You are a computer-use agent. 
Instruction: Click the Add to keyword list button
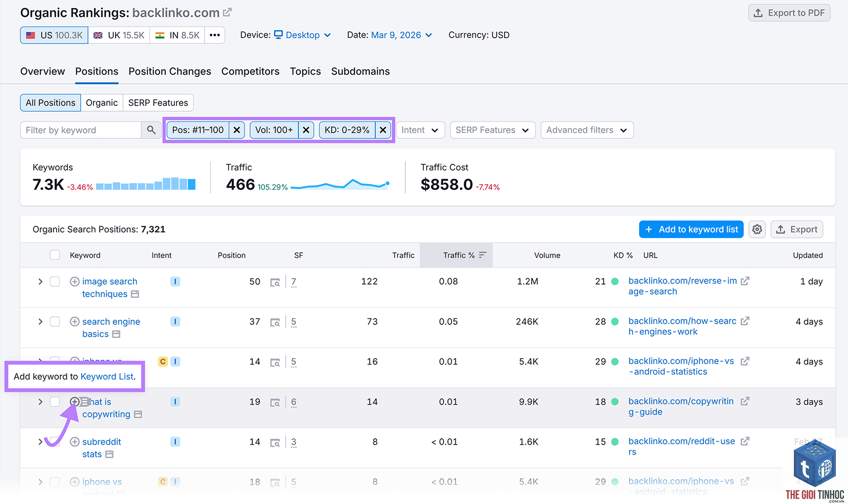coord(691,229)
